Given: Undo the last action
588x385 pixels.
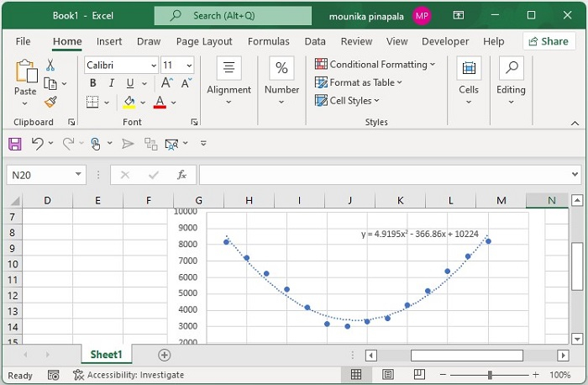Looking at the screenshot, I should (37, 144).
